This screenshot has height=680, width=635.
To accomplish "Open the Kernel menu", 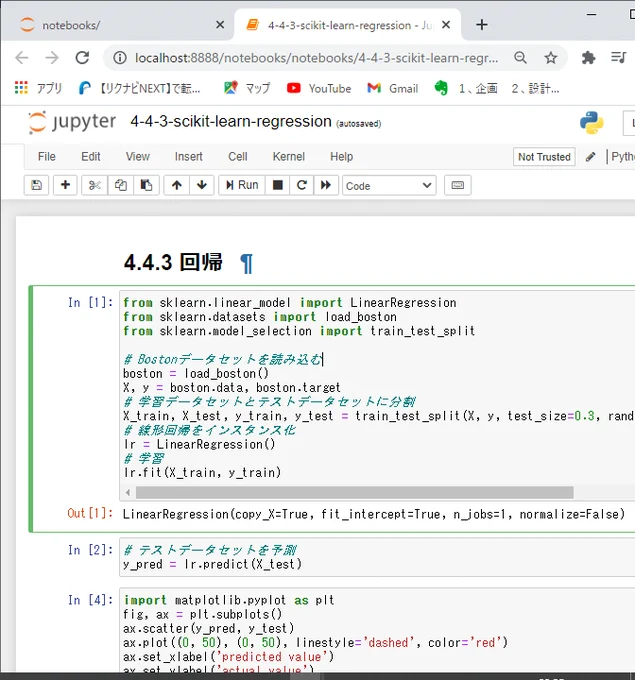I will tap(288, 157).
